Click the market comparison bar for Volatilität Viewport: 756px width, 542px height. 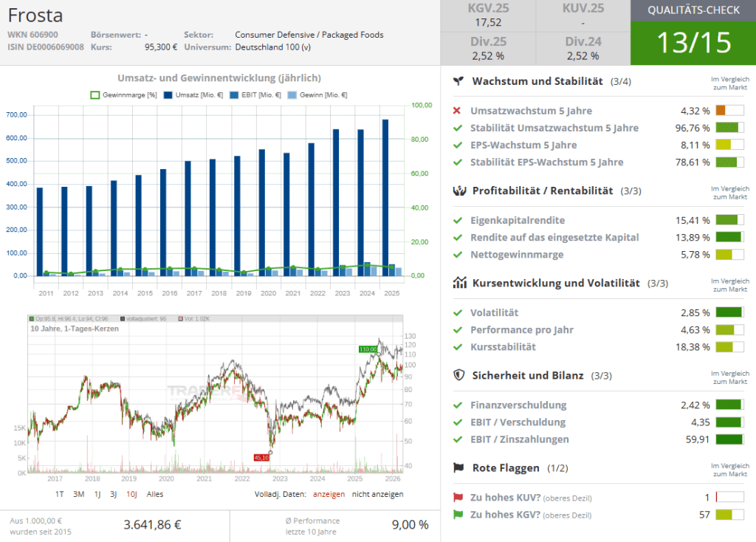coord(729,312)
